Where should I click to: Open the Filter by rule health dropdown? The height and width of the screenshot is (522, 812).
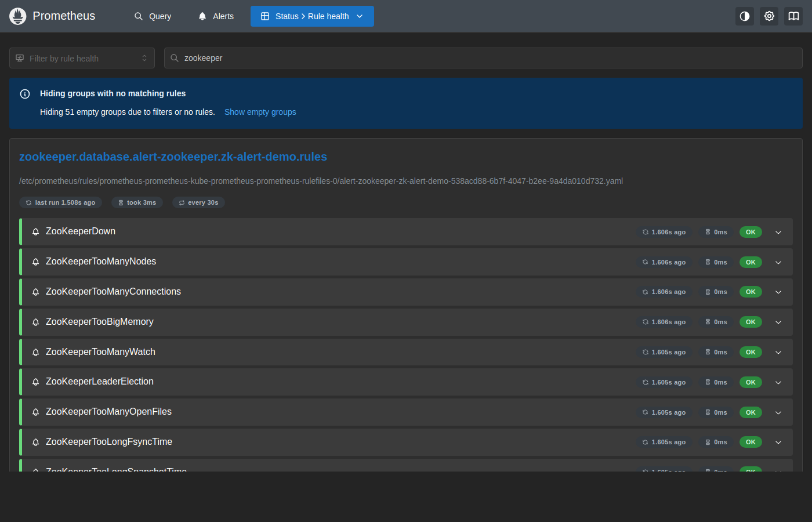(x=82, y=58)
